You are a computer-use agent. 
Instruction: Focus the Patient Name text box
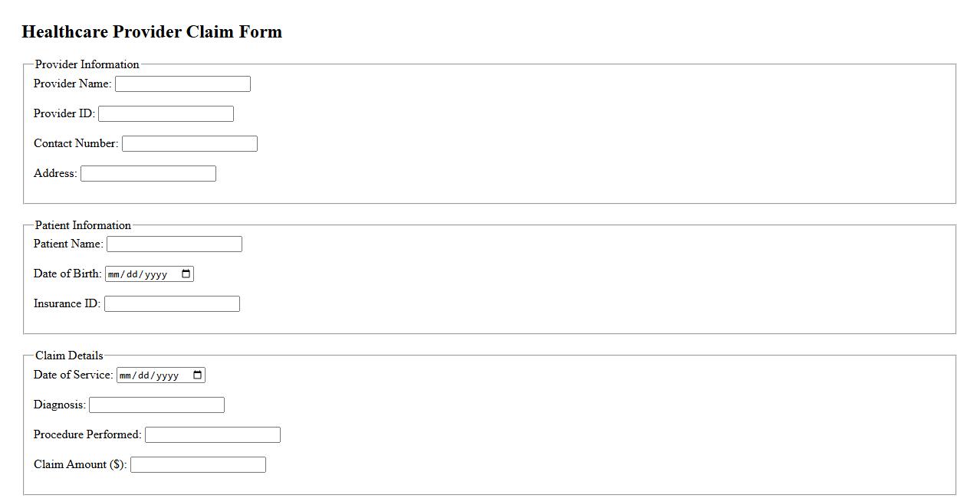click(x=174, y=244)
